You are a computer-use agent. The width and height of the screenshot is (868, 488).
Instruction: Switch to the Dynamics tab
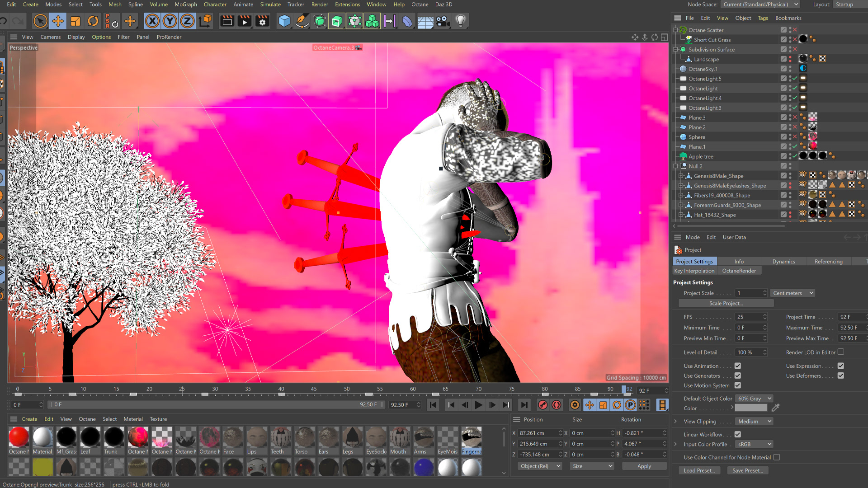click(783, 262)
